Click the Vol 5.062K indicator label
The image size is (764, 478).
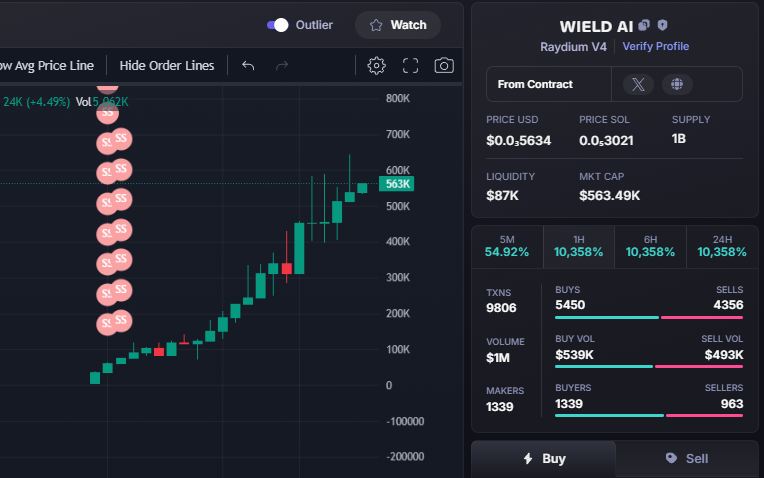[102, 102]
